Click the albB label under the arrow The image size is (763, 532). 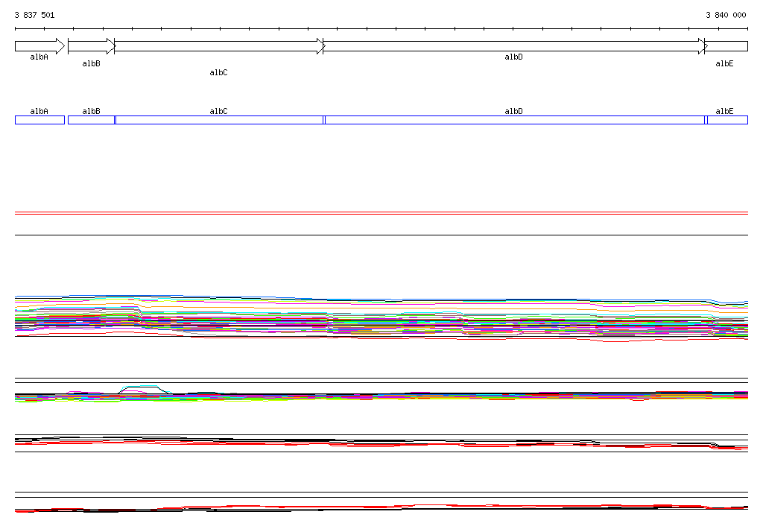coord(91,64)
